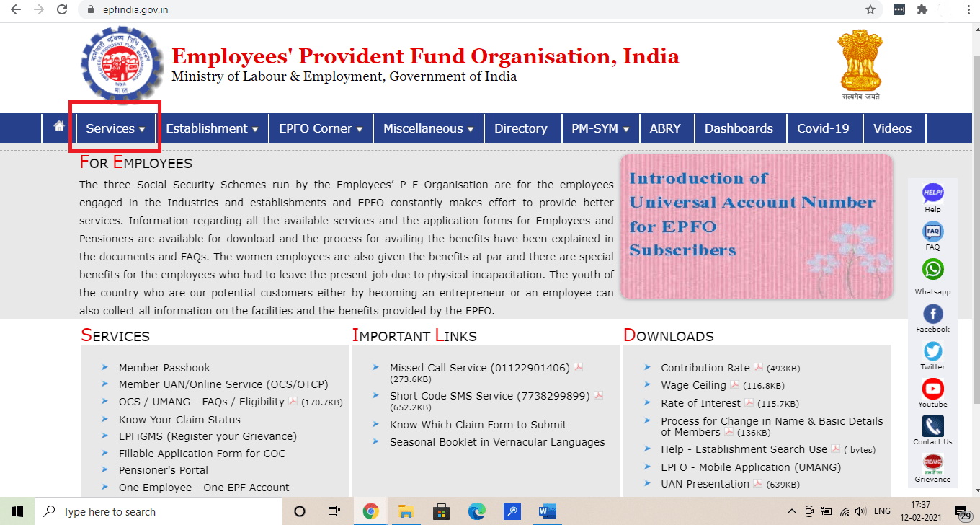The image size is (980, 525).
Task: Open the Dashboards menu item
Action: (739, 128)
